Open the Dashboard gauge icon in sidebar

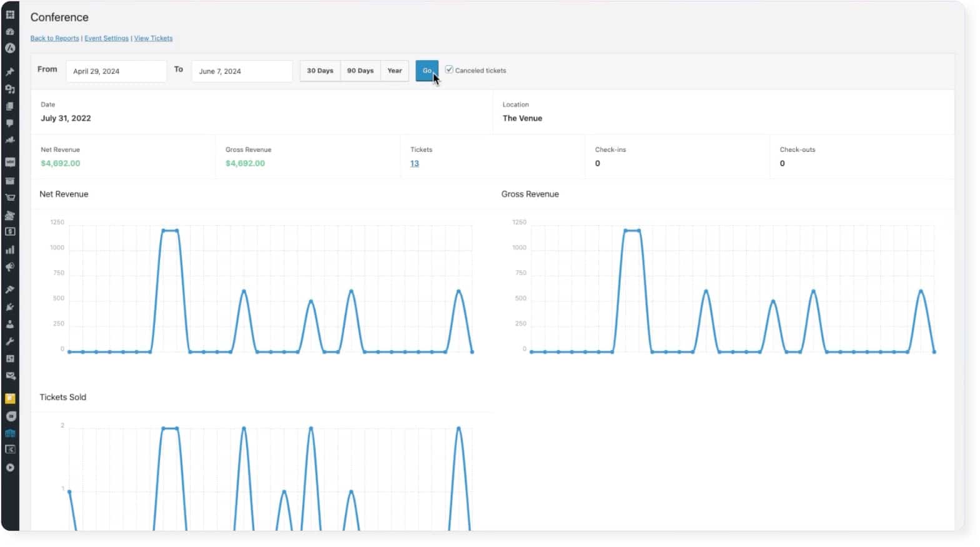10,31
